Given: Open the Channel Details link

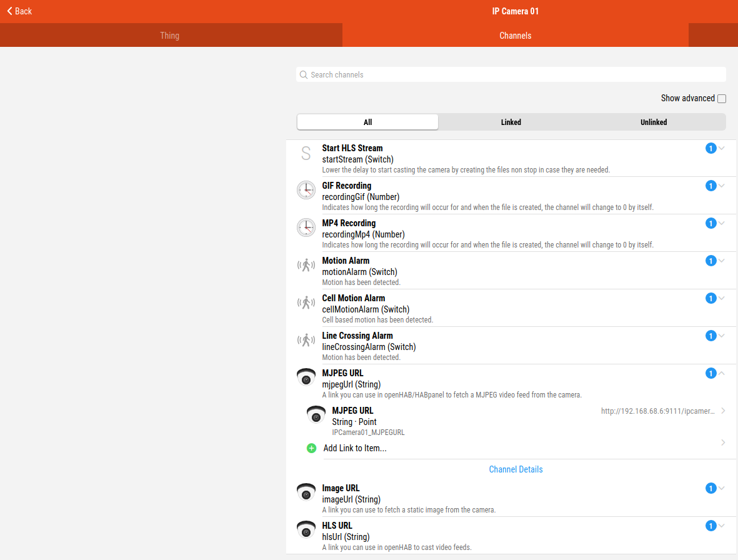Looking at the screenshot, I should pyautogui.click(x=516, y=469).
